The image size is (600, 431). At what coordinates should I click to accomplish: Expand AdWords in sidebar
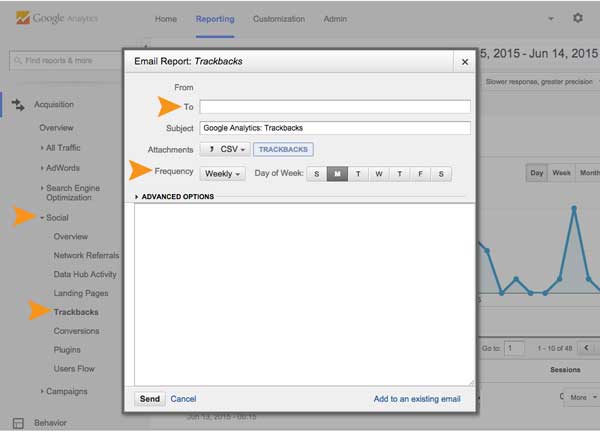61,168
